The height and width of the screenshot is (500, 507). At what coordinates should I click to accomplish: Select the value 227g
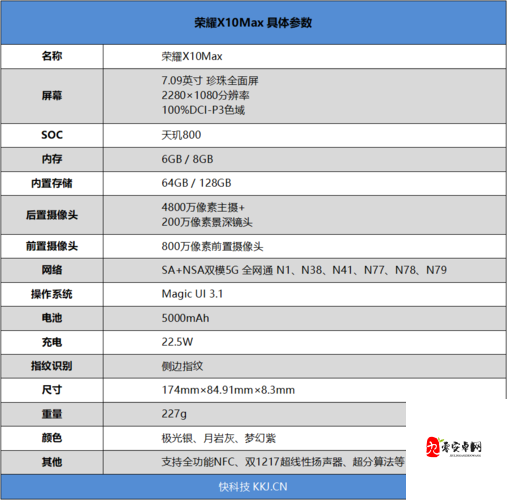coord(174,414)
